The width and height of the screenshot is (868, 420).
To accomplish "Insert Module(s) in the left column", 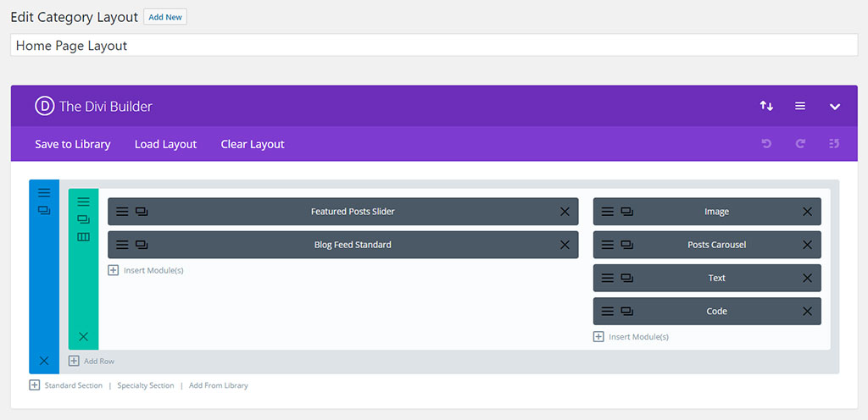I will tap(146, 271).
